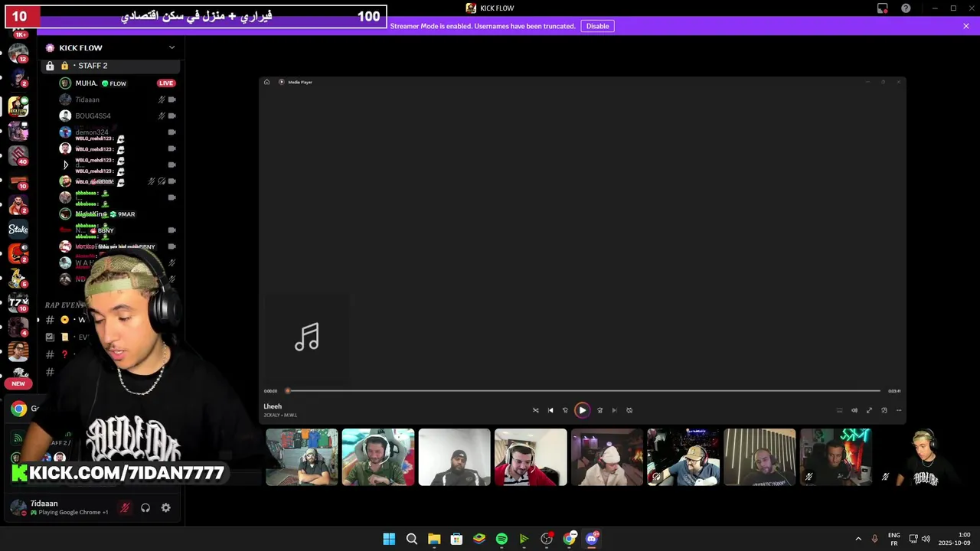This screenshot has width=980, height=551.
Task: Toggle repeat mode in Media Player
Action: tap(629, 410)
